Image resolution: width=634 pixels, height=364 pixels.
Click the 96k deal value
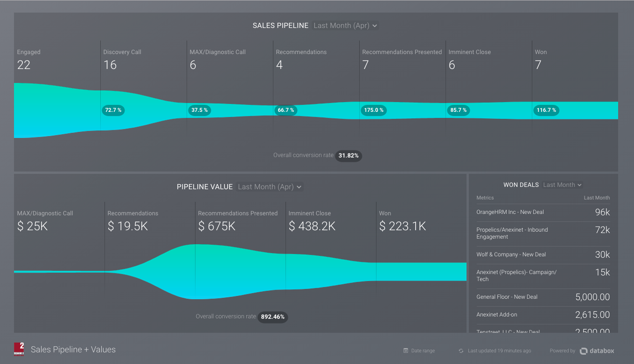(x=602, y=212)
